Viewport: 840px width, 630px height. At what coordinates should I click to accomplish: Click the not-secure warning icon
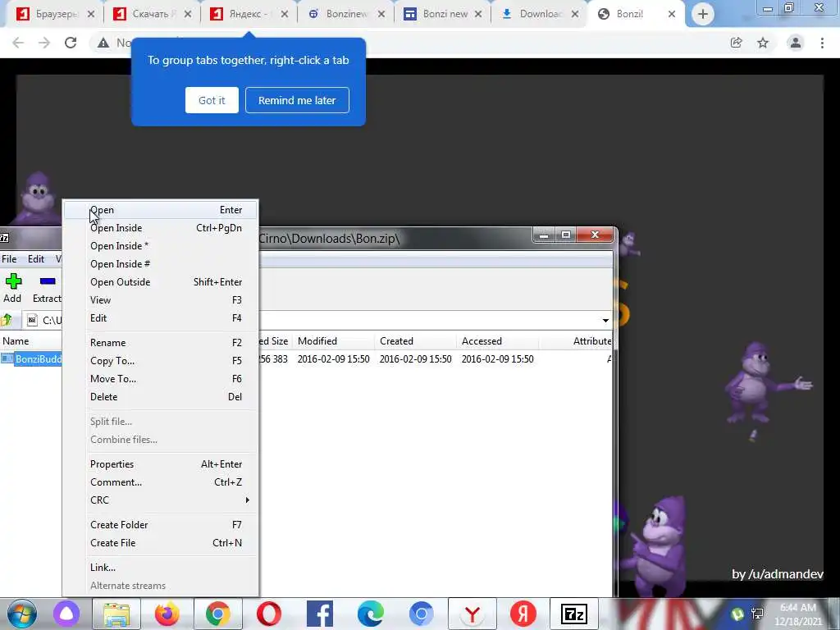103,43
